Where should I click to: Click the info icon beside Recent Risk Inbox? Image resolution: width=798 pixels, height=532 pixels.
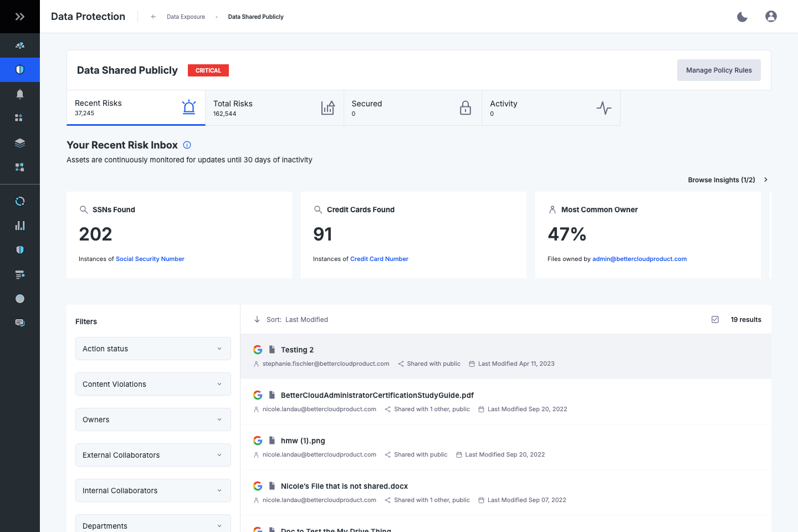[x=187, y=145]
